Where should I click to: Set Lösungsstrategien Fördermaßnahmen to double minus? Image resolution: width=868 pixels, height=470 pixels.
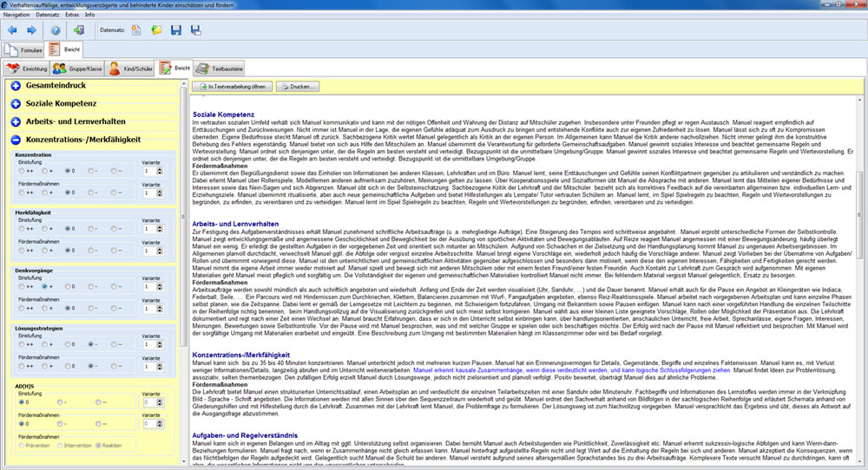point(113,366)
